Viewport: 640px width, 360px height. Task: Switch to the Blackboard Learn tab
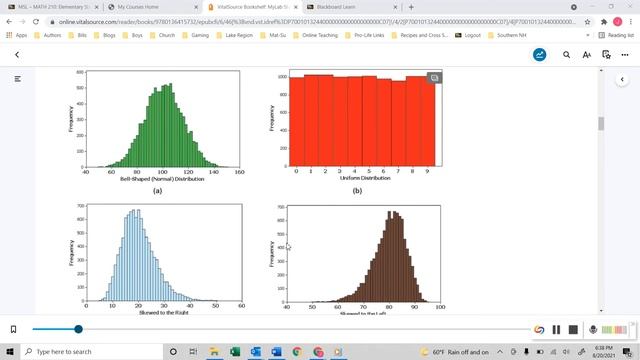coord(352,7)
